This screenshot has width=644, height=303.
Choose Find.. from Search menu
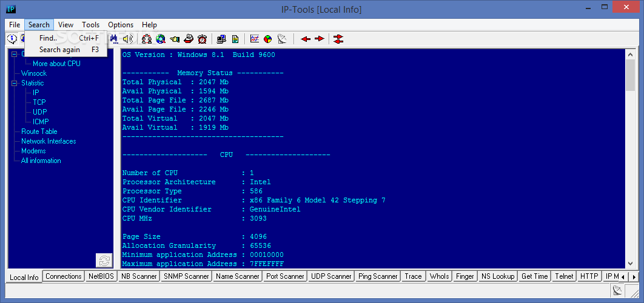point(66,38)
